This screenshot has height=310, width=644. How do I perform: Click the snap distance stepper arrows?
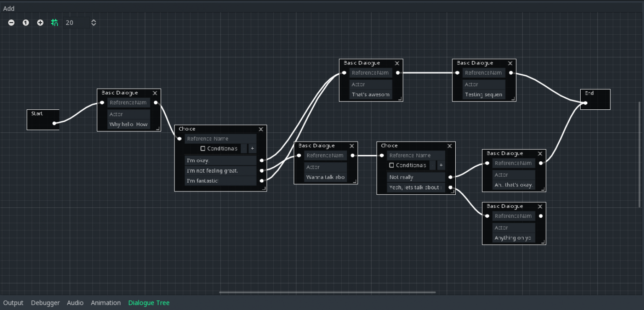click(x=93, y=23)
